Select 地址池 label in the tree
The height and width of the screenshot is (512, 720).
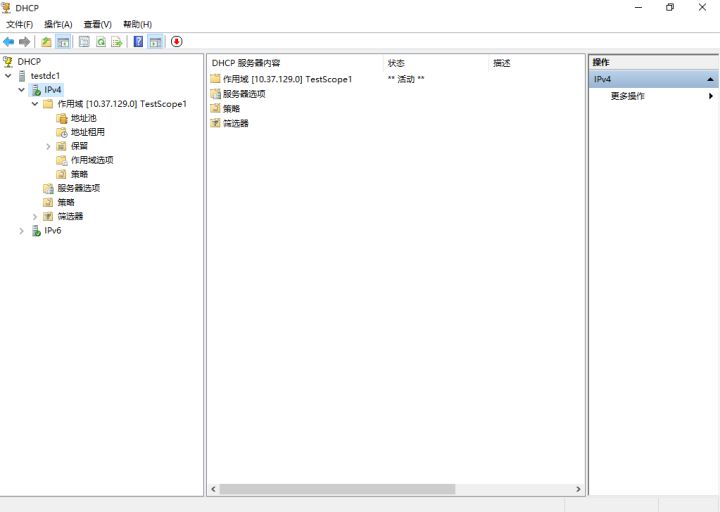click(x=83, y=118)
